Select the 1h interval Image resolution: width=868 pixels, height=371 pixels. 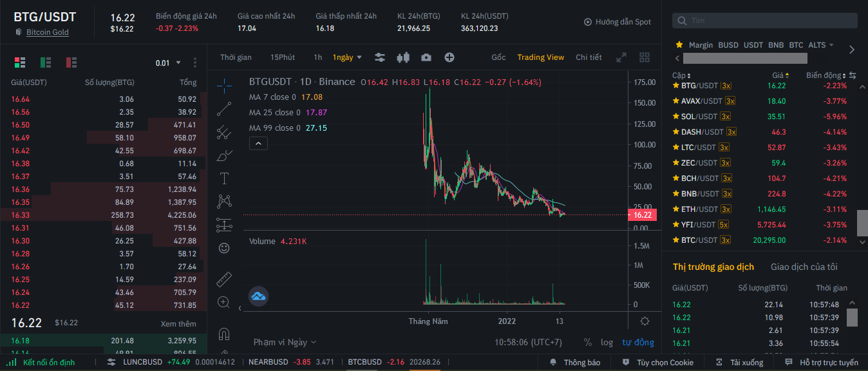pyautogui.click(x=318, y=57)
